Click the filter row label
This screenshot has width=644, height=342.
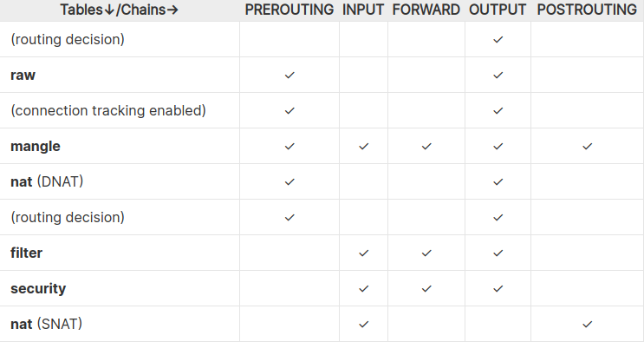pos(26,253)
